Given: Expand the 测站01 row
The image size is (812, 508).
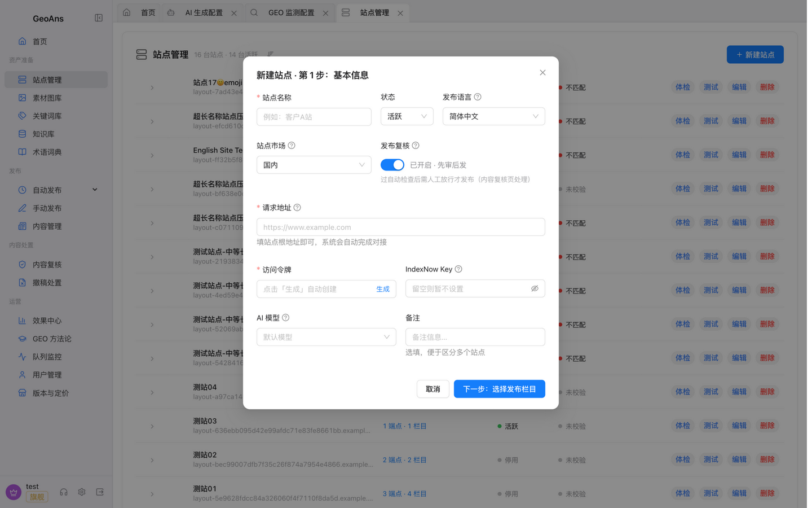Looking at the screenshot, I should [152, 494].
